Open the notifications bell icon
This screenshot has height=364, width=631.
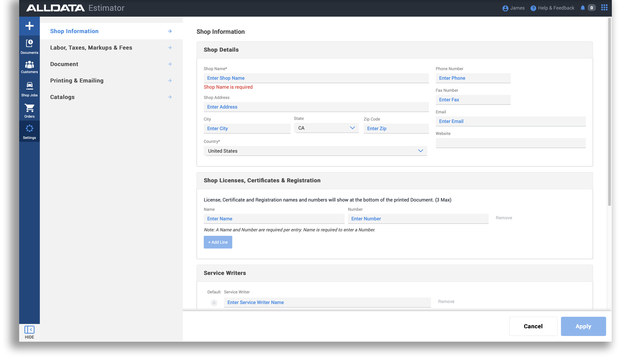582,8
